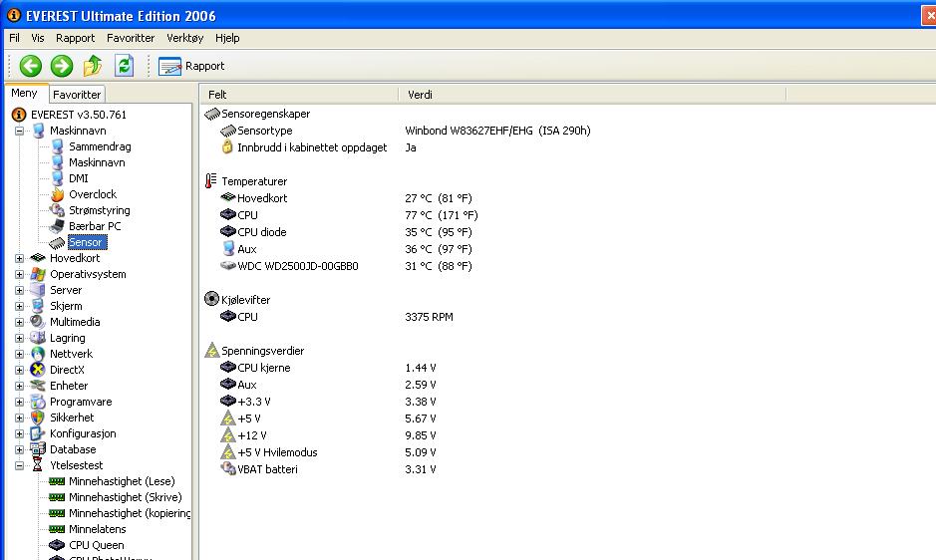The height and width of the screenshot is (560, 936).
Task: Click the Multimedia speaker icon
Action: click(x=38, y=321)
